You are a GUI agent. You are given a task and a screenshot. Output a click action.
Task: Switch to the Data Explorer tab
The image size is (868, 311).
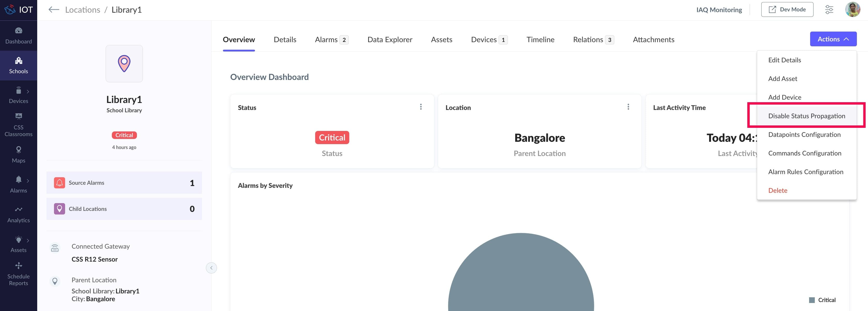(x=390, y=40)
